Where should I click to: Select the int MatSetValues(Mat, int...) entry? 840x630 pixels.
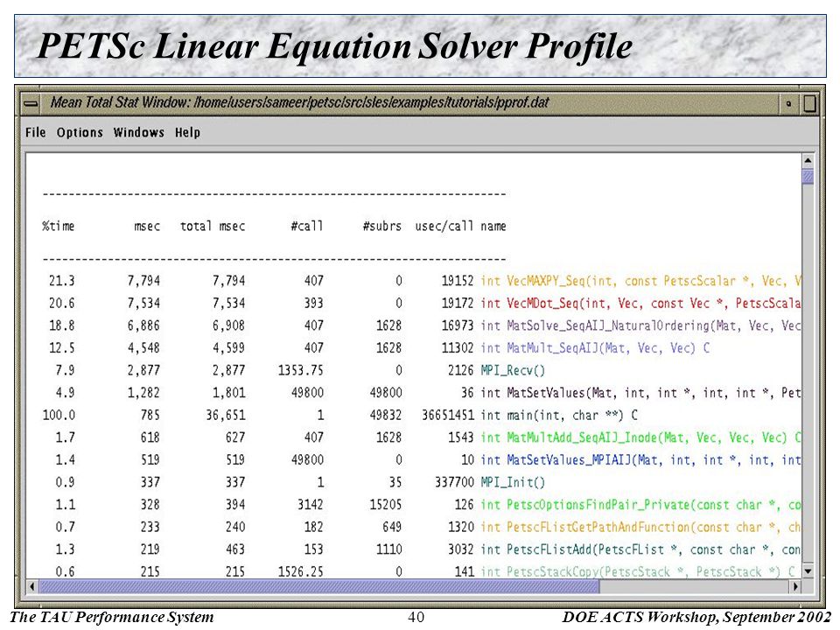coord(640,393)
